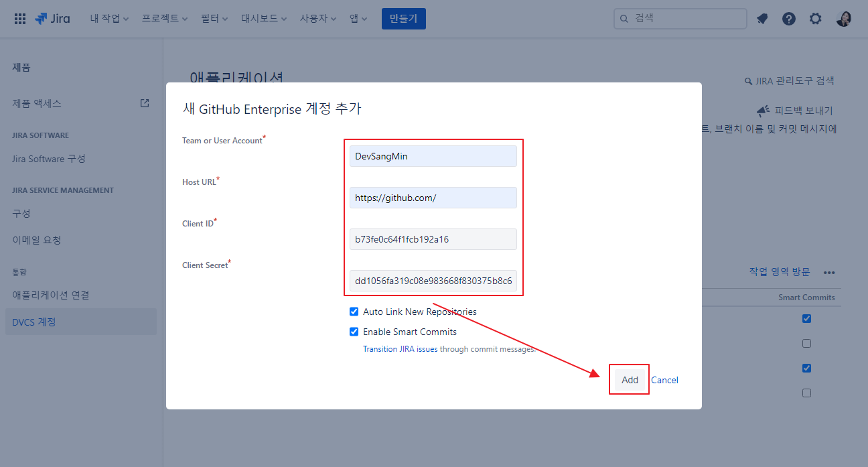Expand the 사용자 dropdown menu

[x=318, y=19]
